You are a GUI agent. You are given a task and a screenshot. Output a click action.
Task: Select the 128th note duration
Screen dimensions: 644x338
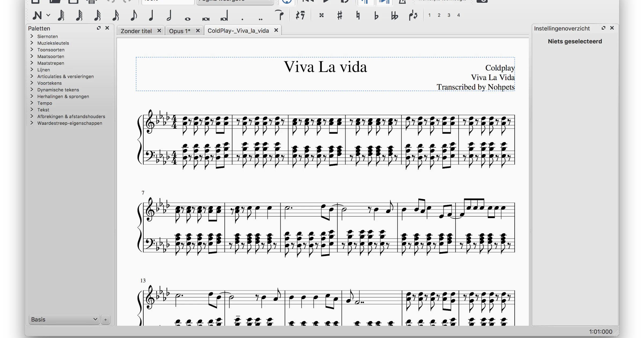(x=61, y=15)
